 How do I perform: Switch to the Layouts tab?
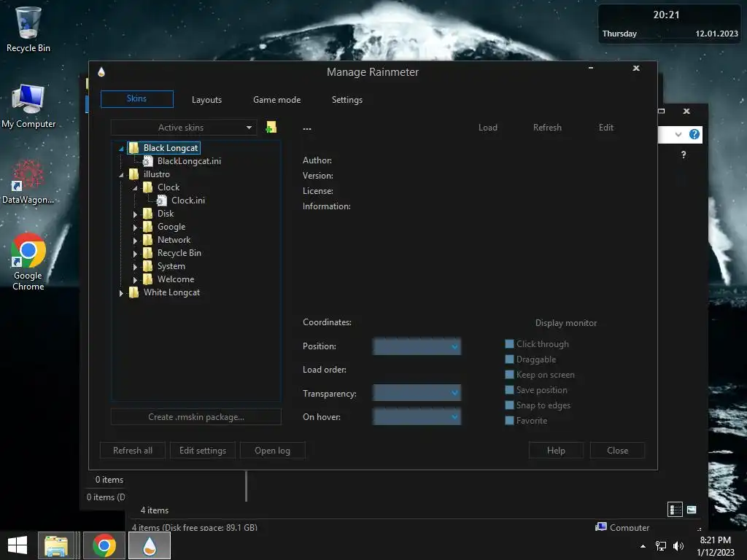pyautogui.click(x=206, y=99)
